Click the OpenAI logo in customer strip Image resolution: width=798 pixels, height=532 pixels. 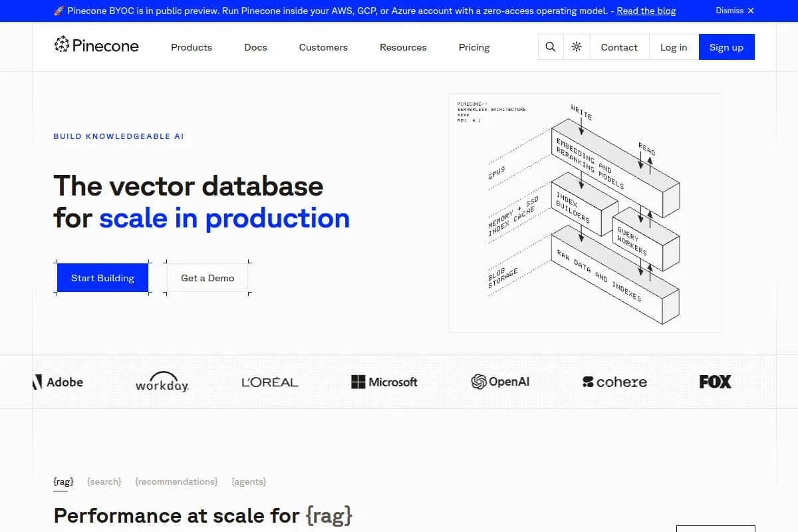[500, 382]
